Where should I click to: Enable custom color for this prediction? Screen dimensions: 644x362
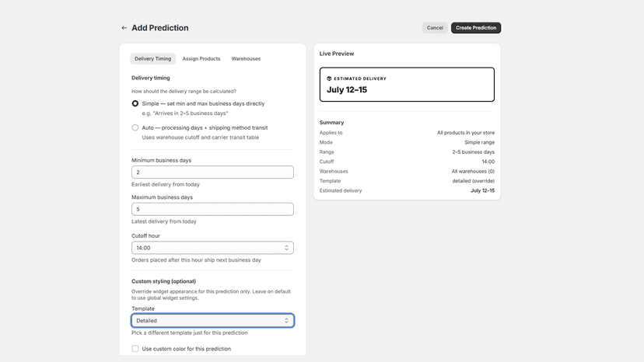pos(135,349)
